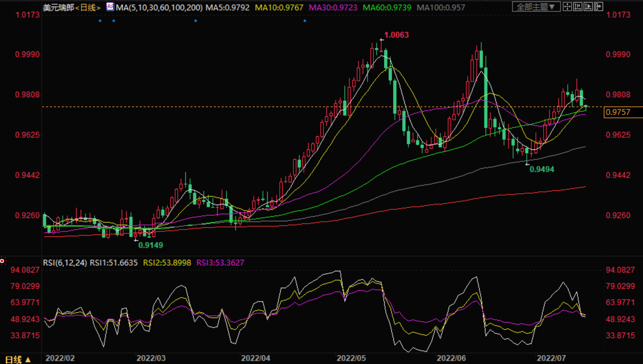Click the red sun-shaped icon beside RSI panel
The height and width of the screenshot is (364, 643).
3,261
